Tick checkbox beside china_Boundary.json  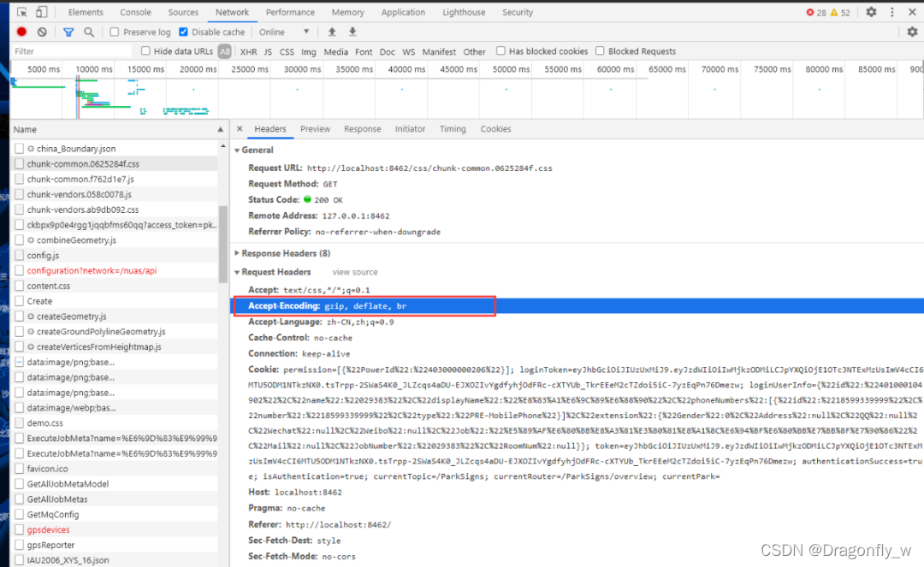pyautogui.click(x=20, y=148)
